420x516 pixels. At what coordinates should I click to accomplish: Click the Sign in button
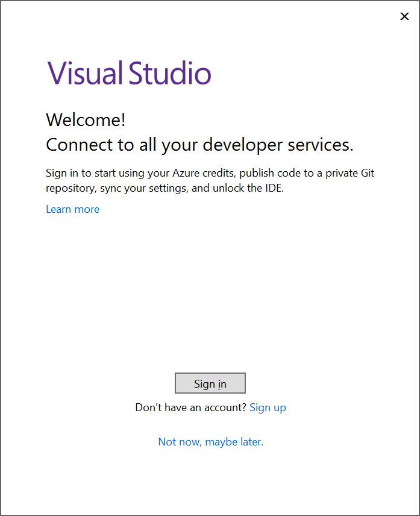[x=210, y=383]
